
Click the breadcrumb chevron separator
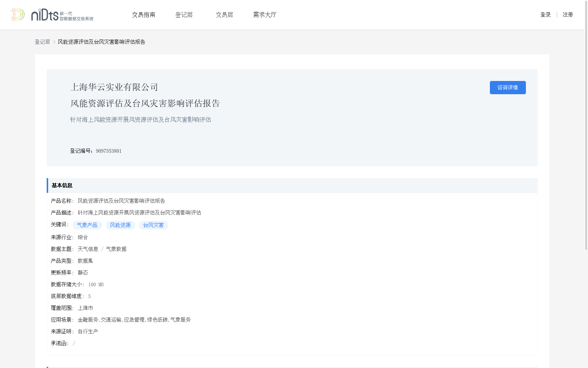[x=54, y=42]
